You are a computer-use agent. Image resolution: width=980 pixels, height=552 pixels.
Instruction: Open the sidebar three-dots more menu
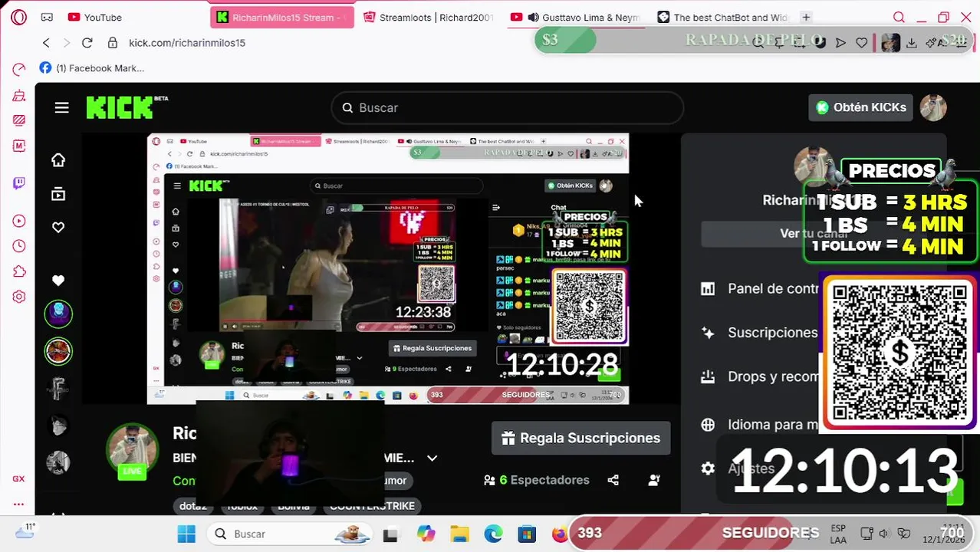coord(18,504)
